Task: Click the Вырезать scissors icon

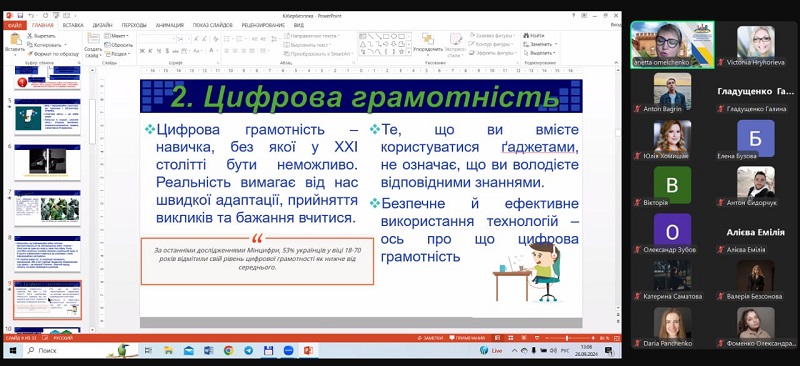Action: pyautogui.click(x=30, y=36)
